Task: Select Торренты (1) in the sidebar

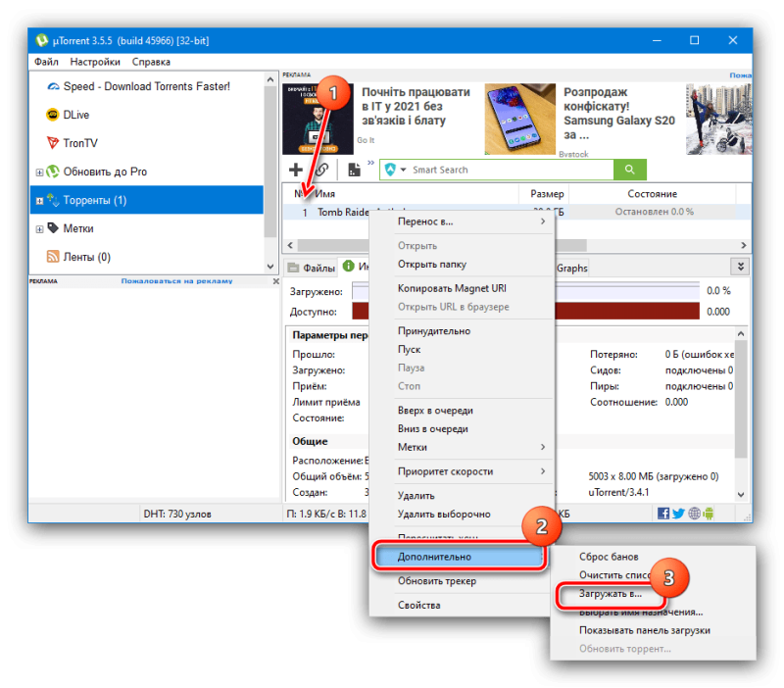Action: [146, 200]
